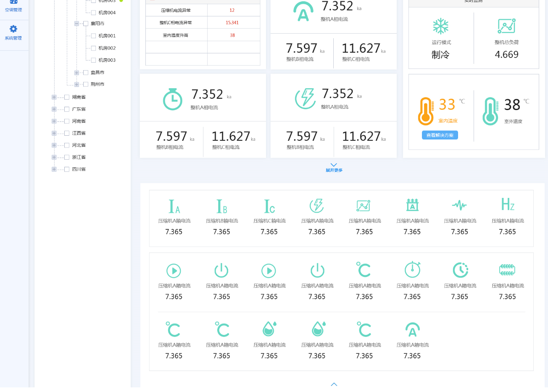Tick the 机房002 checkbox under 襄阳市
The image size is (548, 392).
pos(93,48)
